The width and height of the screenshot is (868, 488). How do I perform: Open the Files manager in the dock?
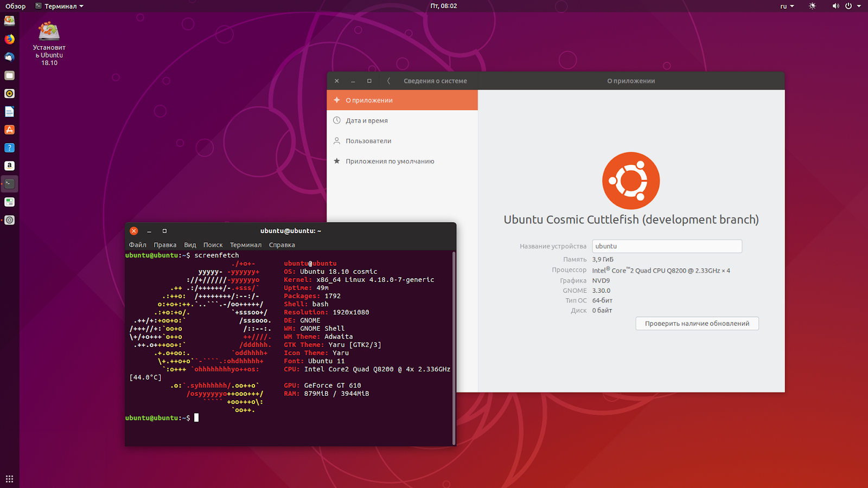9,75
